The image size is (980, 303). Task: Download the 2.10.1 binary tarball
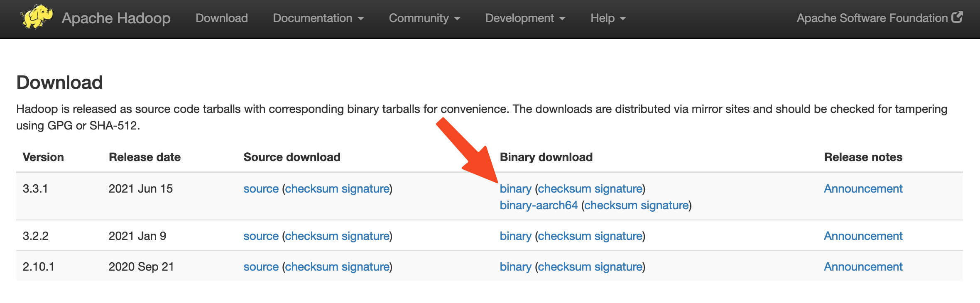515,267
